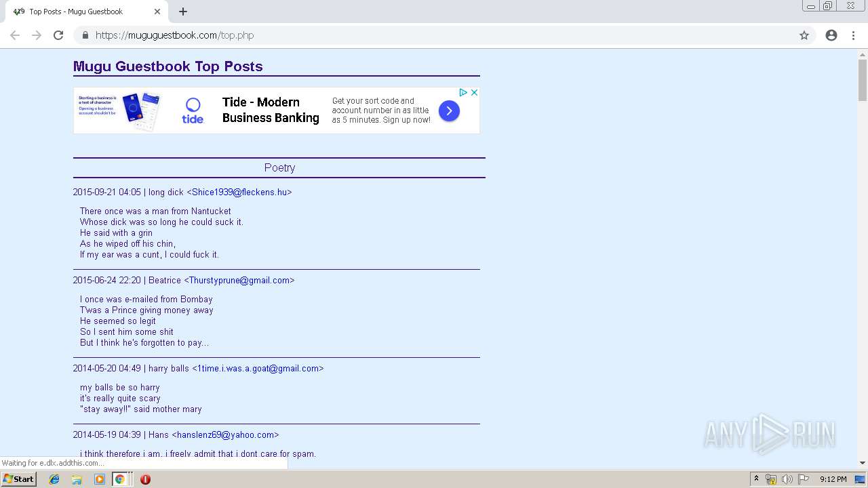This screenshot has height=488, width=868.
Task: Click the browser back arrow
Action: coord(15,35)
